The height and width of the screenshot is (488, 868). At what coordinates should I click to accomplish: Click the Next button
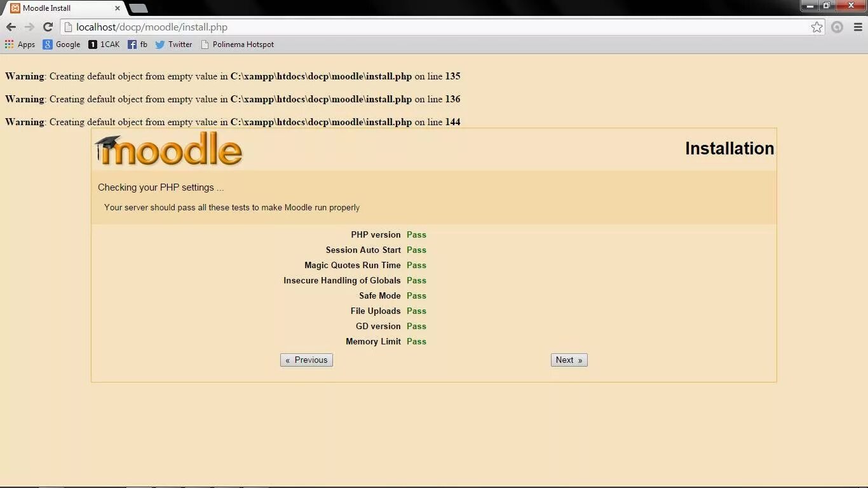[x=569, y=360]
